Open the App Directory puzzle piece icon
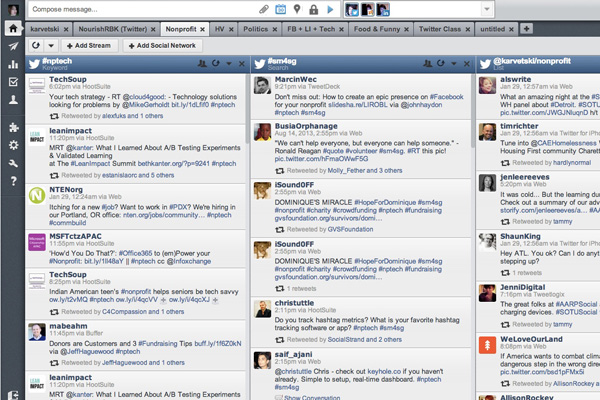 tap(14, 127)
